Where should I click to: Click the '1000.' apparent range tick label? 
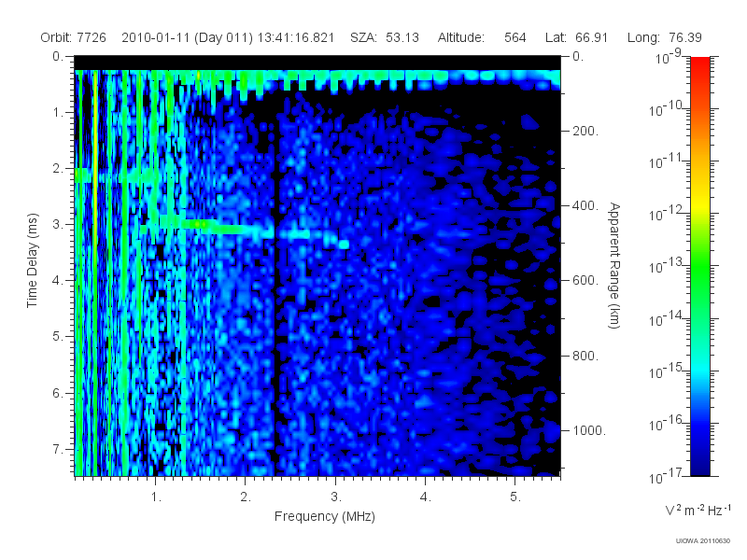[x=589, y=430]
